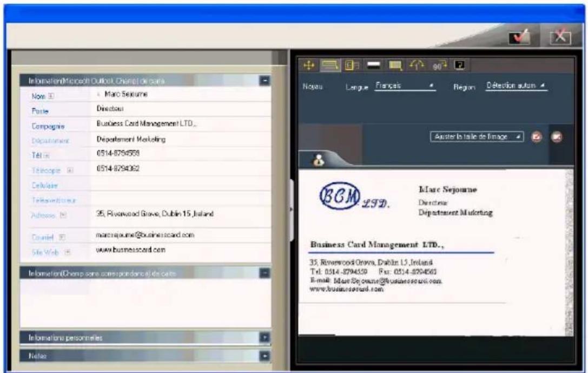The width and height of the screenshot is (588, 373).
Task: Click the empty Téléavertisseur field
Action: tap(181, 199)
